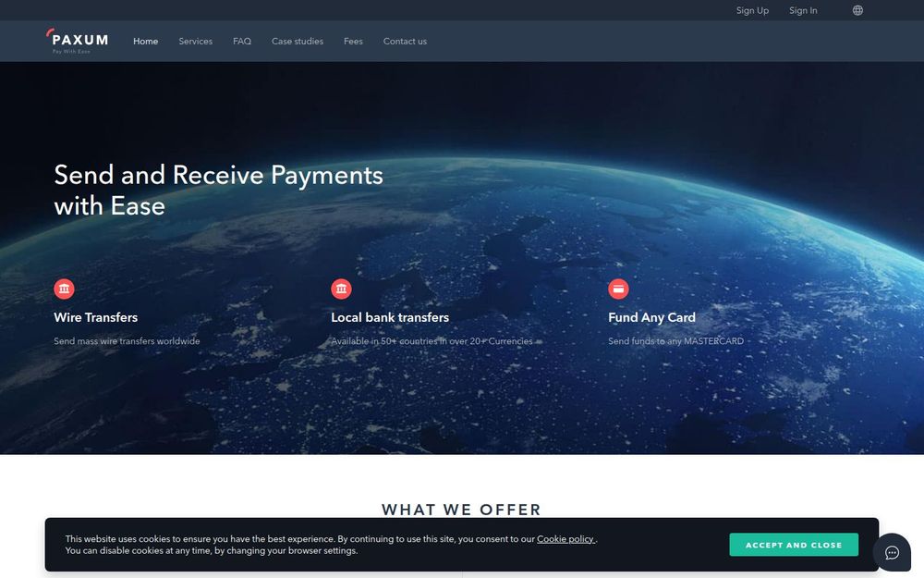
Task: View the Fees page
Action: click(353, 42)
